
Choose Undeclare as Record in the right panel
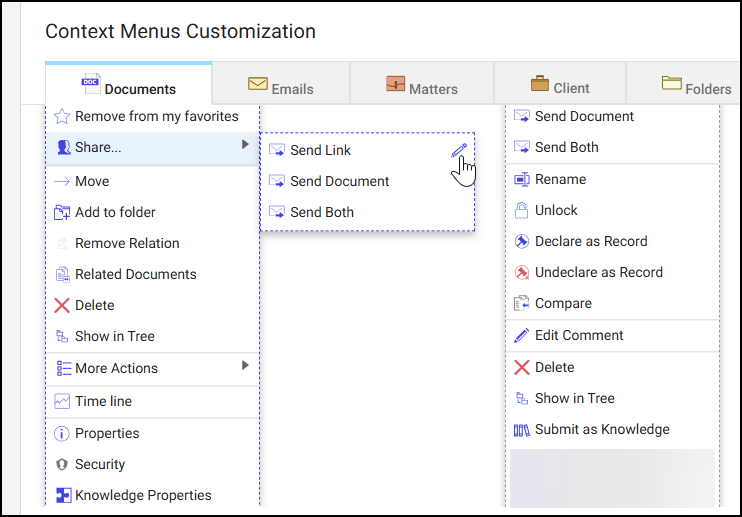(612, 272)
